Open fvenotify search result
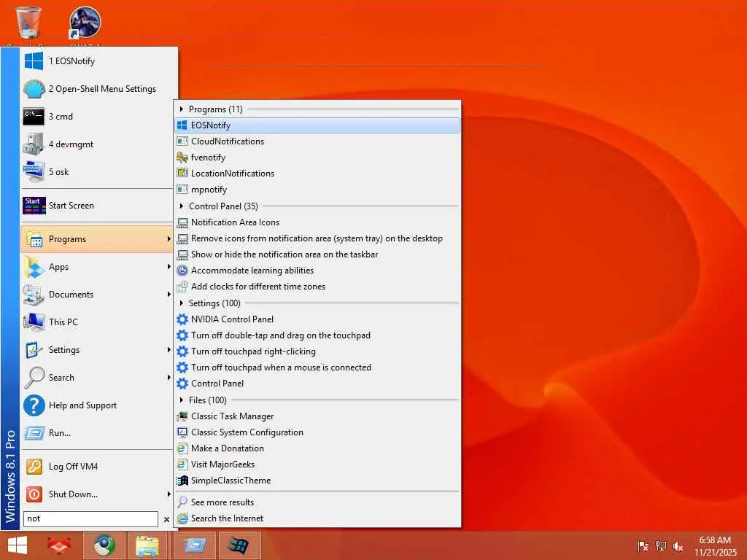 coord(318,157)
